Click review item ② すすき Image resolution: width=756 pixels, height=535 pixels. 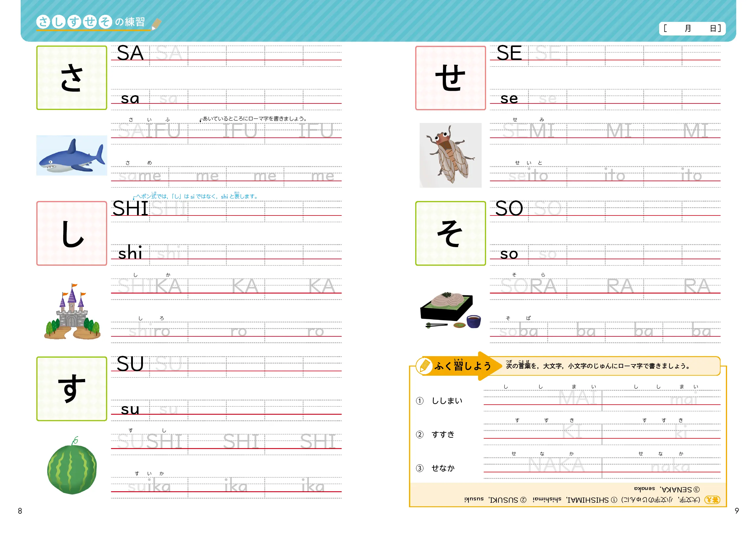click(x=436, y=435)
